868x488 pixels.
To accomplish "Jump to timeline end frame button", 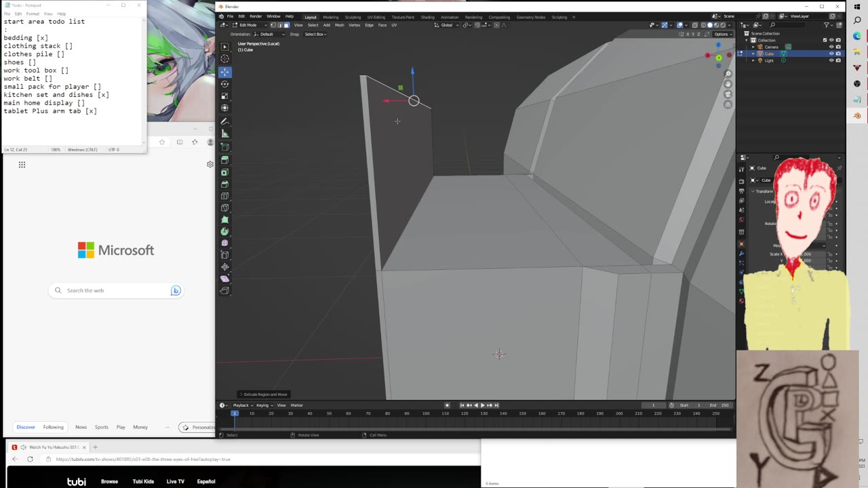I will 496,405.
